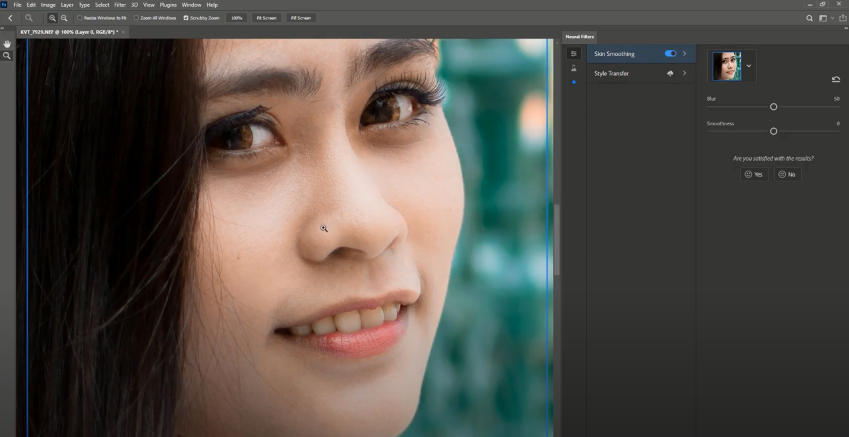Turn off the Skin Smoothing toggle
The width and height of the screenshot is (849, 437).
pos(670,53)
